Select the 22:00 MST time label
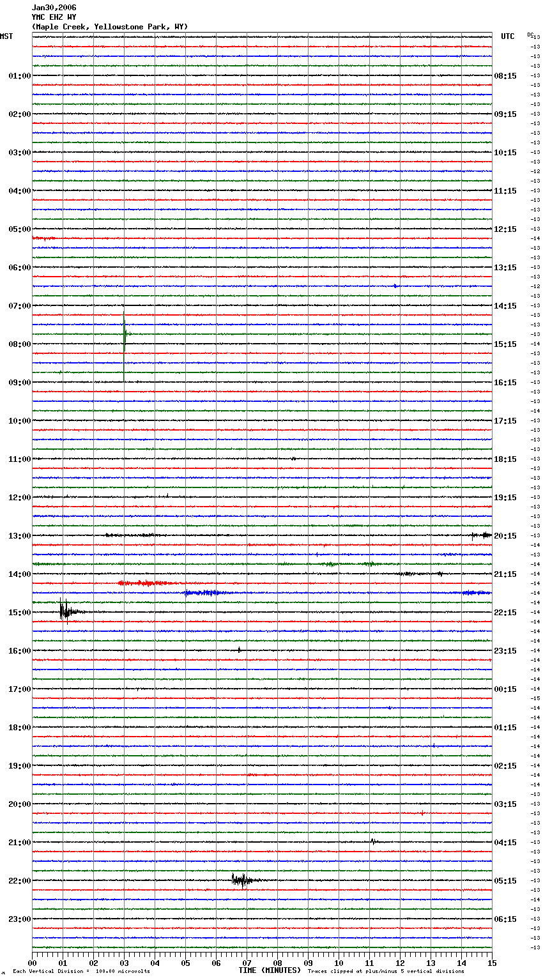 (20, 881)
